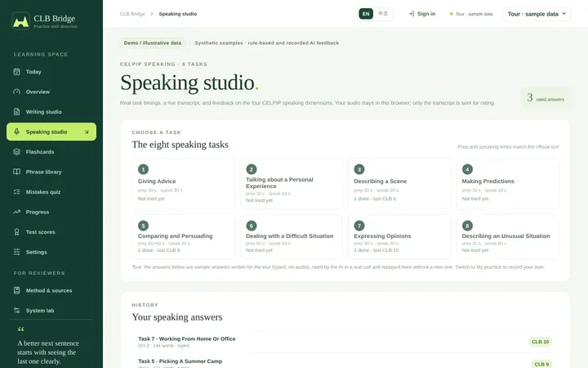588x368 pixels.
Task: Click the System lab icon
Action: click(16, 311)
